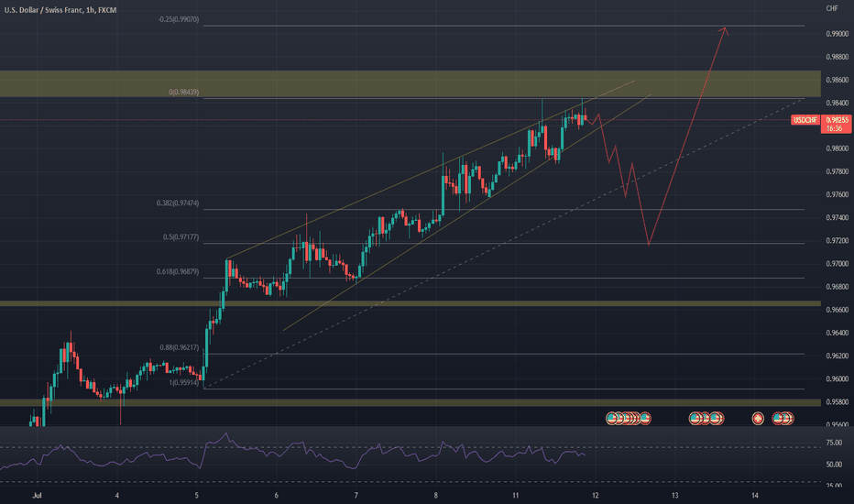This screenshot has height=504, width=854.
Task: Click the Jul label on time axis
Action: pyautogui.click(x=37, y=495)
